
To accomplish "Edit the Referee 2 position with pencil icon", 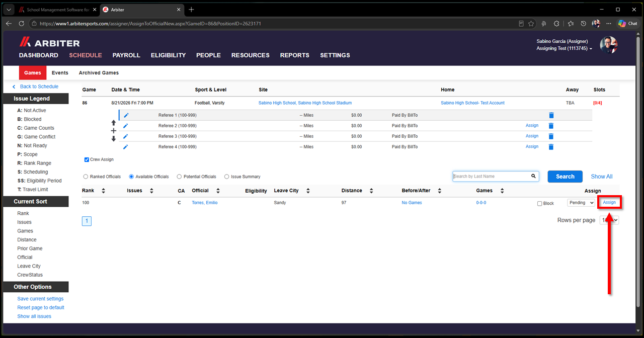I will [x=126, y=126].
